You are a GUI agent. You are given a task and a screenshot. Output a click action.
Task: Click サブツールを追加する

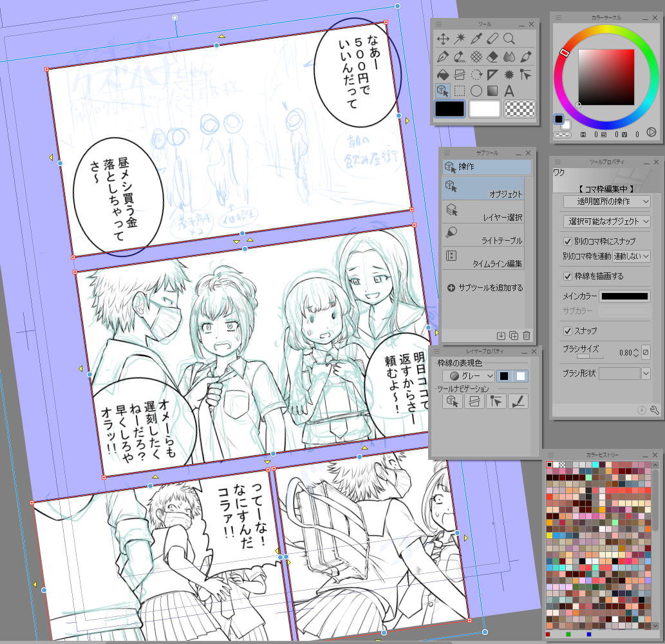(x=485, y=288)
